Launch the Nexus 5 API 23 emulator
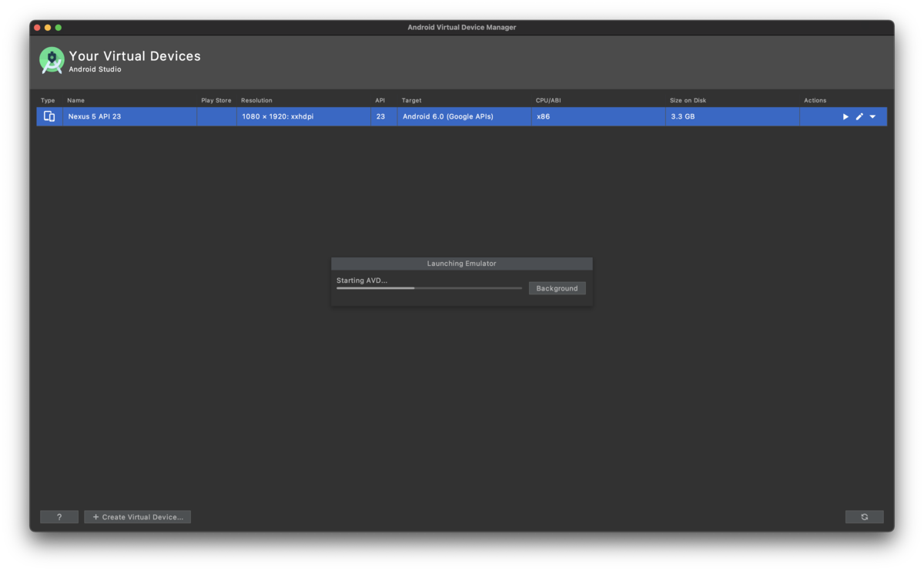 tap(845, 116)
